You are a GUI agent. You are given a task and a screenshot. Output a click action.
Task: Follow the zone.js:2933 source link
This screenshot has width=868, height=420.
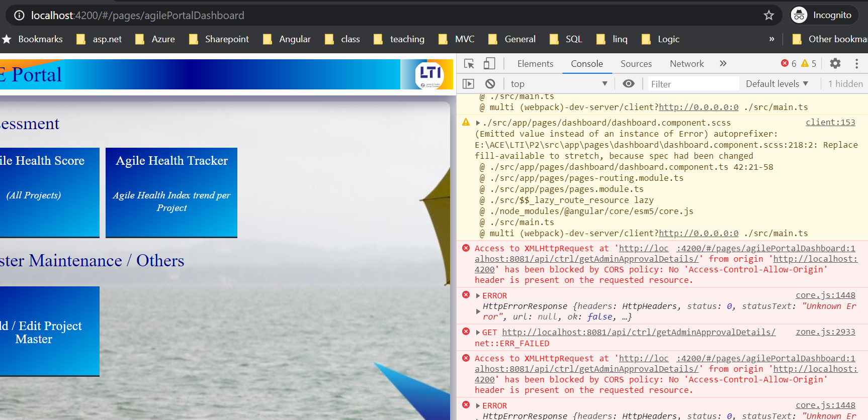pyautogui.click(x=825, y=332)
